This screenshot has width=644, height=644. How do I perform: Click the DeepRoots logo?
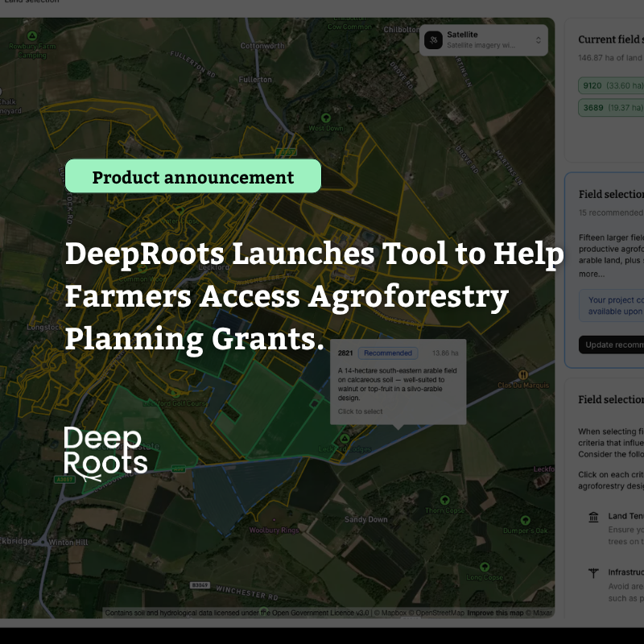coord(105,451)
